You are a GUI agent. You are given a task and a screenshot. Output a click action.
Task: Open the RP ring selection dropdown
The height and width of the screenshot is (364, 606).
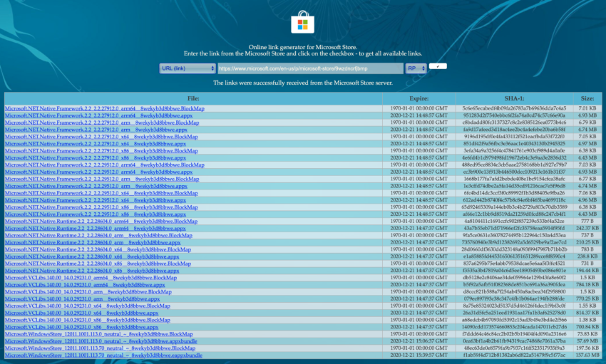416,68
